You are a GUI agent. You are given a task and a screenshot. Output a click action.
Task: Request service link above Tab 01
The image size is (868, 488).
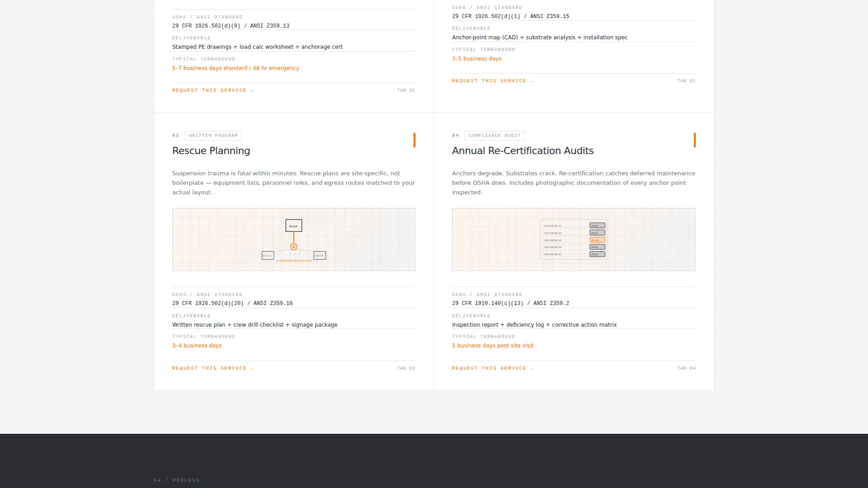(213, 90)
